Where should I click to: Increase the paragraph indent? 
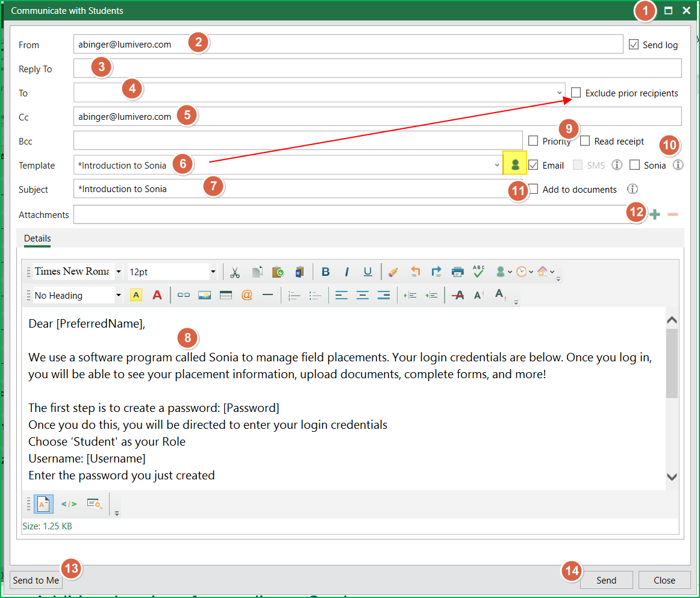pos(431,296)
